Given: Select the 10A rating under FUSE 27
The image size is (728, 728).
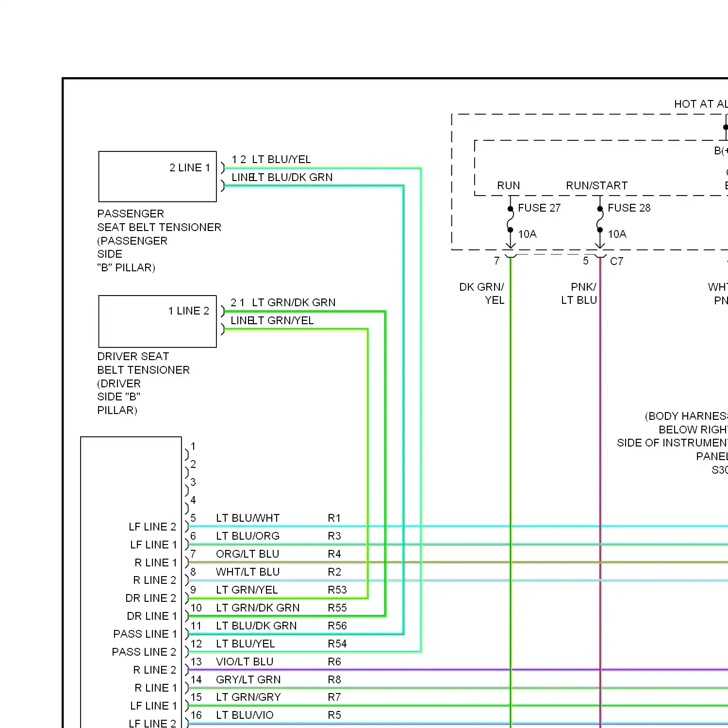Looking at the screenshot, I should (x=527, y=234).
